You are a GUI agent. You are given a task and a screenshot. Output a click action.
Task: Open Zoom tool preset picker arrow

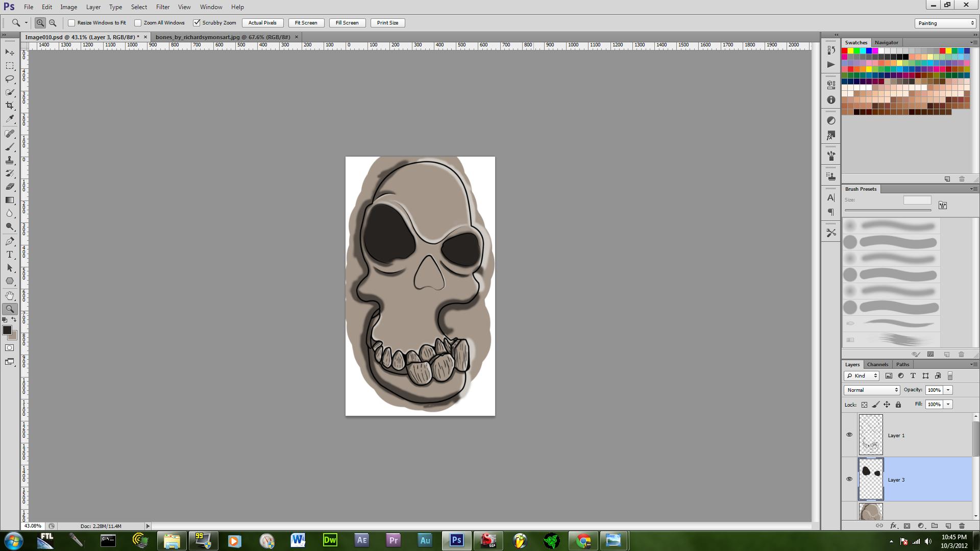click(26, 23)
